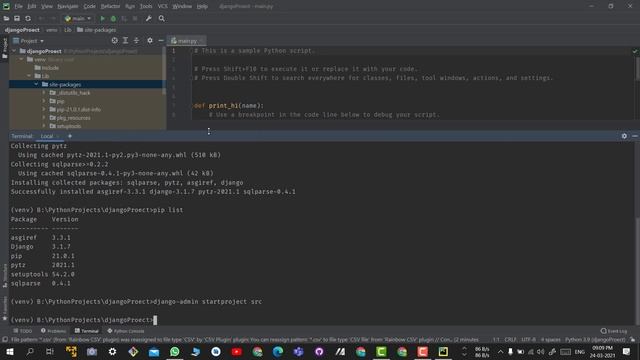640x360 pixels.
Task: Click the Back navigation arrow
Action: pos(41,18)
